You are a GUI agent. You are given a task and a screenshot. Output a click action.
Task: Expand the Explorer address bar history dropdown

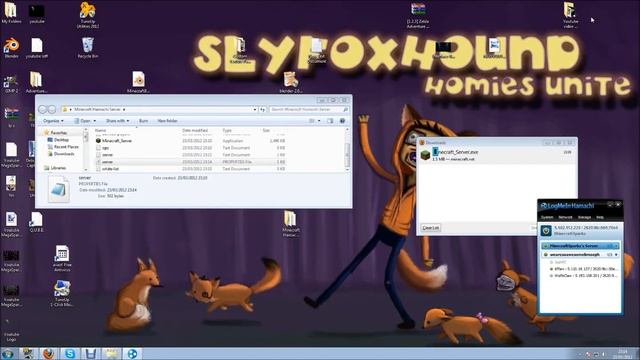click(x=255, y=109)
